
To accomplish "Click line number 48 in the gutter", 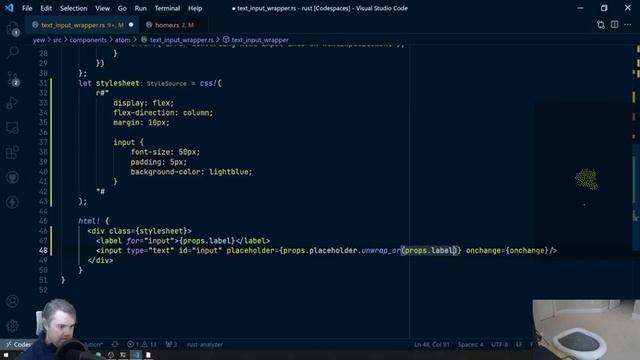I will click(43, 251).
